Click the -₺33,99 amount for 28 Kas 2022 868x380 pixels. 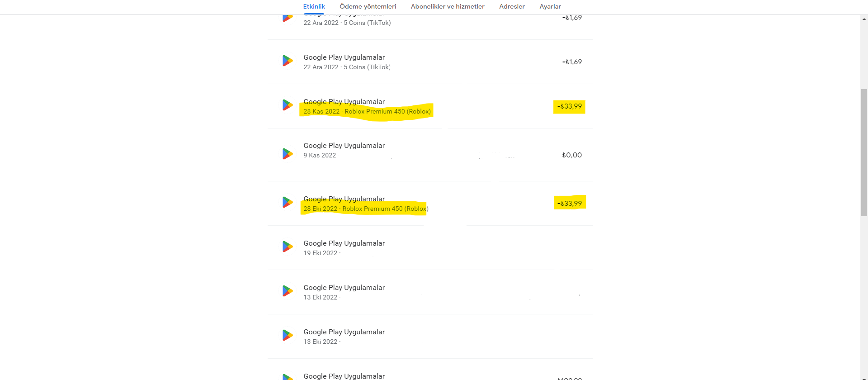(x=569, y=106)
